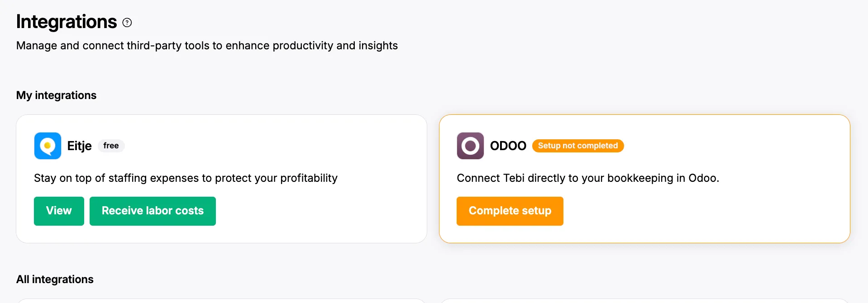Click the free badge next to Eitje
The image size is (868, 303).
(x=111, y=146)
